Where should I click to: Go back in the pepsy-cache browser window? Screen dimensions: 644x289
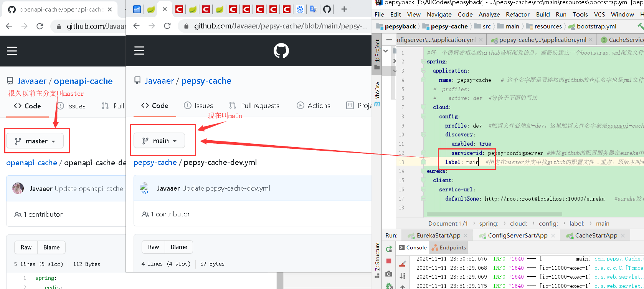pos(137,26)
